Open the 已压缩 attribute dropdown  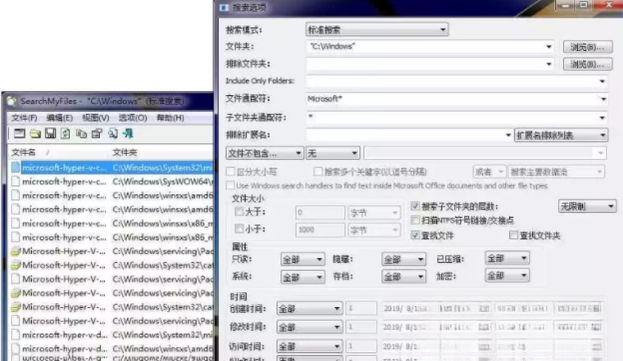click(507, 259)
